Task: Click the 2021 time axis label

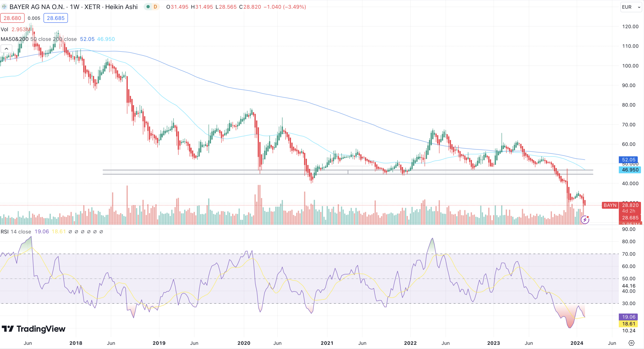Action: pos(327,343)
